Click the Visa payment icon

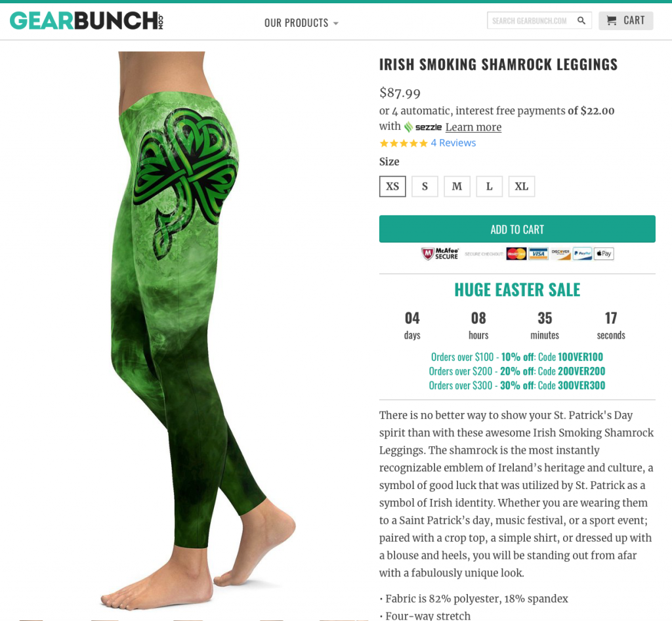(538, 253)
